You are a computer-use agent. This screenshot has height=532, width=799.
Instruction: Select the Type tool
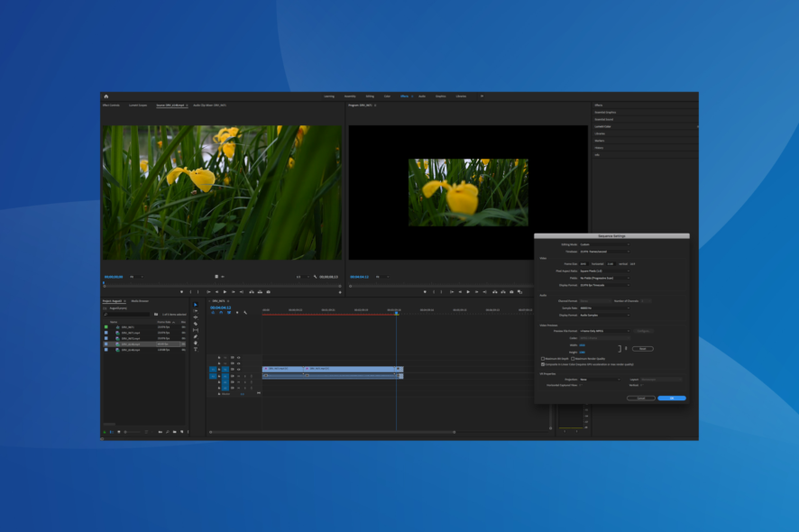[195, 349]
